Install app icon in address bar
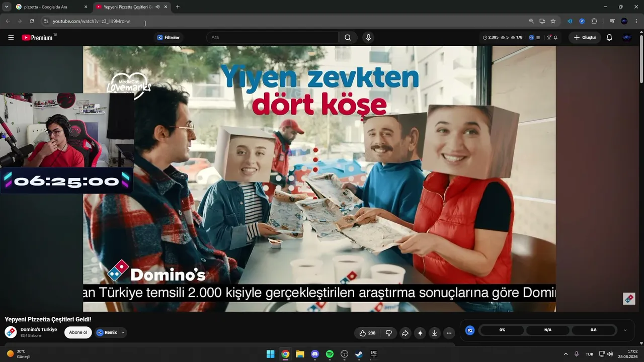The width and height of the screenshot is (644, 362). (542, 21)
